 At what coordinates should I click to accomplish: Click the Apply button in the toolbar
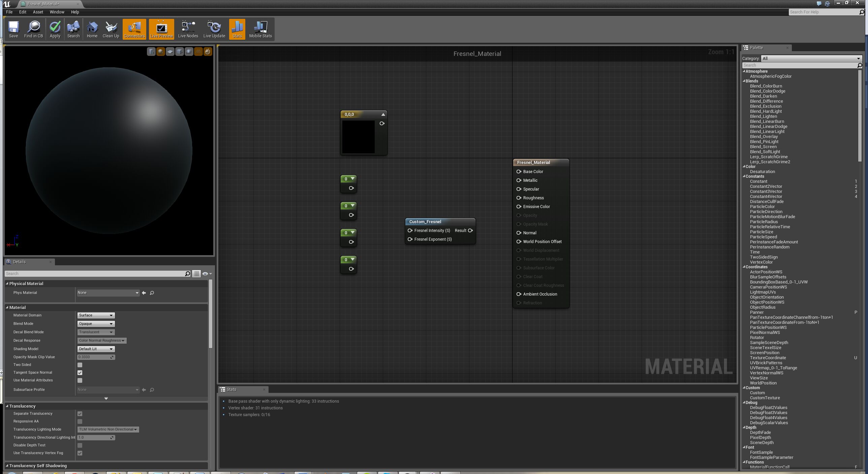click(55, 29)
